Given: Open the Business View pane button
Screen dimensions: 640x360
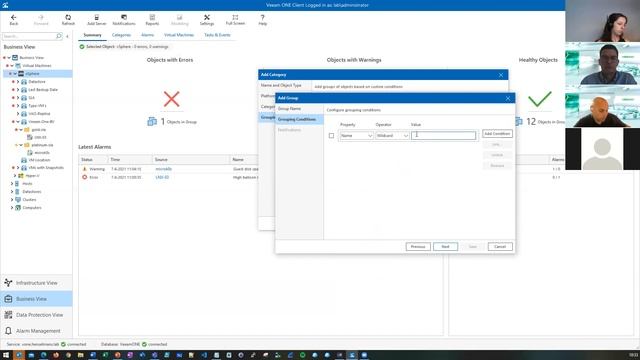Looking at the screenshot, I should click(x=36, y=299).
